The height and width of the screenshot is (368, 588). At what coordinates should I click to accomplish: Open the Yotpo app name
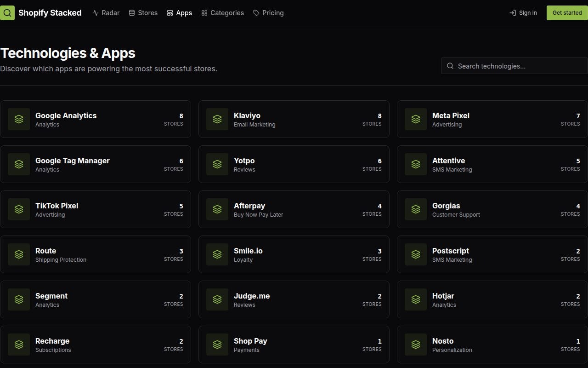click(244, 161)
